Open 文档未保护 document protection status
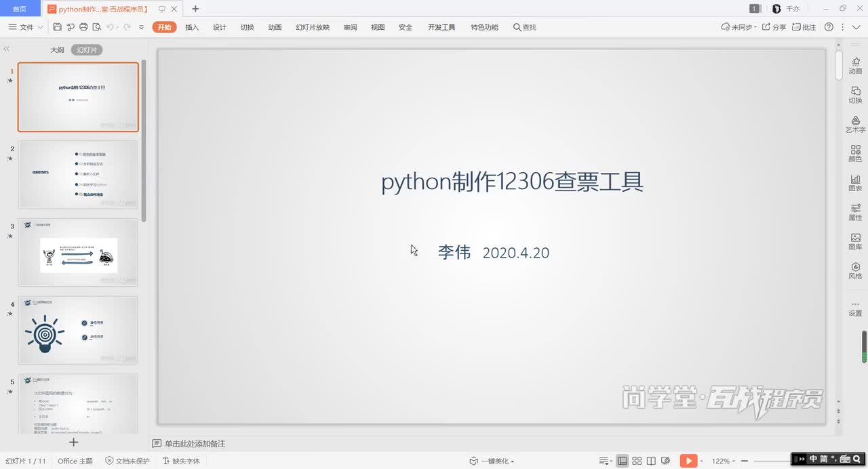 pos(127,461)
